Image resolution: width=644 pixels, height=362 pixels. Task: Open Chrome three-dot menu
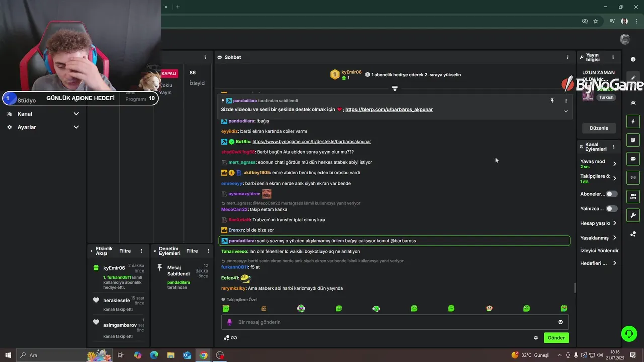coord(636,21)
